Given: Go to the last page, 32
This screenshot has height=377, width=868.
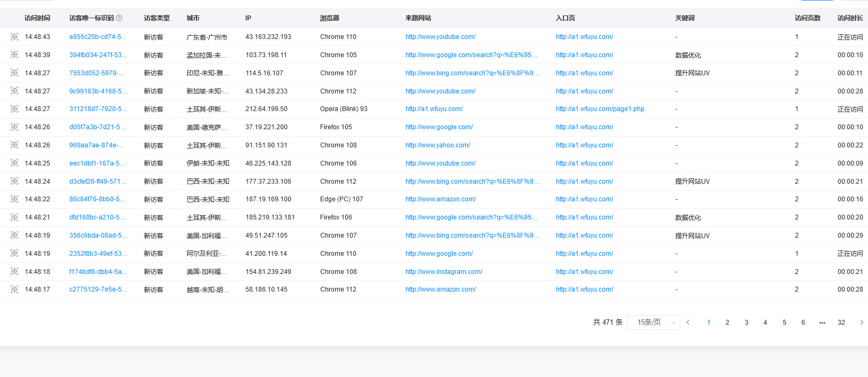Looking at the screenshot, I should (841, 323).
